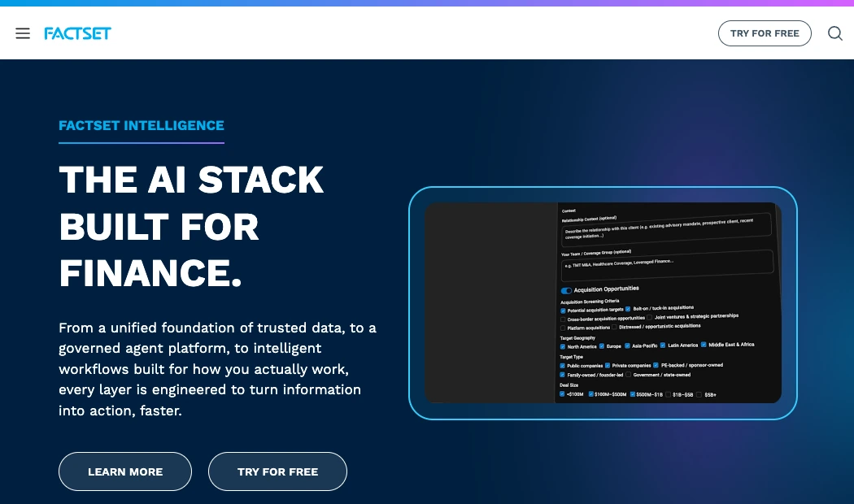The height and width of the screenshot is (504, 854).
Task: Open the hamburger navigation menu
Action: pyautogui.click(x=22, y=33)
